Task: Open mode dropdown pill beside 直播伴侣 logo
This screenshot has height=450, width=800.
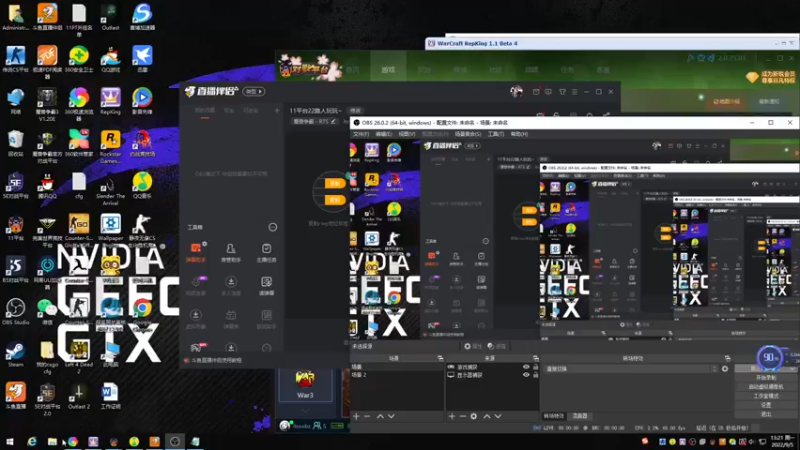Action: click(254, 91)
